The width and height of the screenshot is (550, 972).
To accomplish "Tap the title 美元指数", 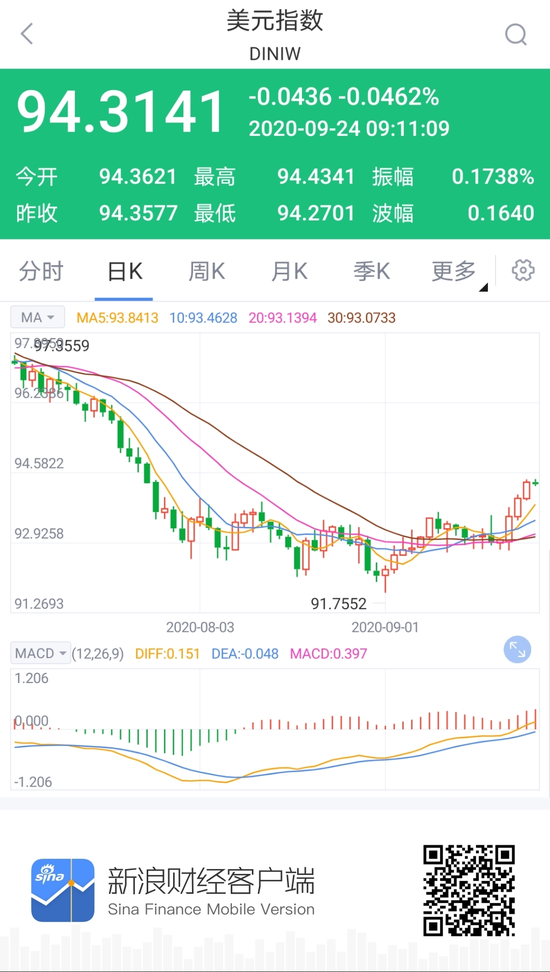I will tap(275, 21).
